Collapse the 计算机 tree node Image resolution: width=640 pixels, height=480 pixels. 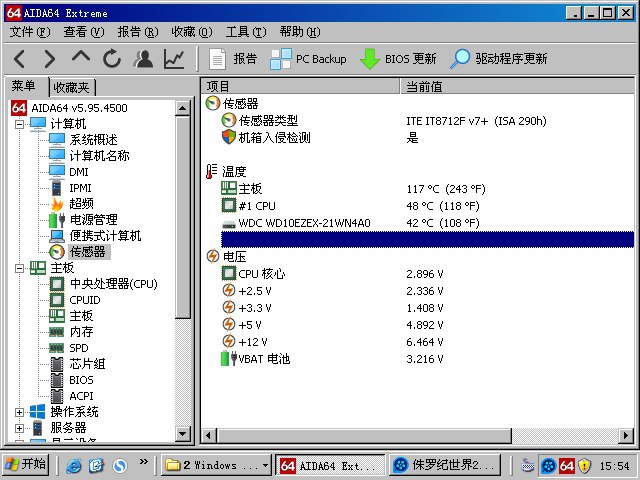coord(20,124)
